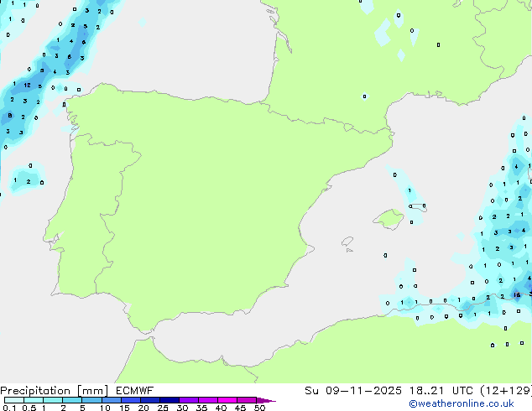Screen dimensions: 532x411
Task: Click the value 18 at the southeast edge
Action: [x=517, y=294]
